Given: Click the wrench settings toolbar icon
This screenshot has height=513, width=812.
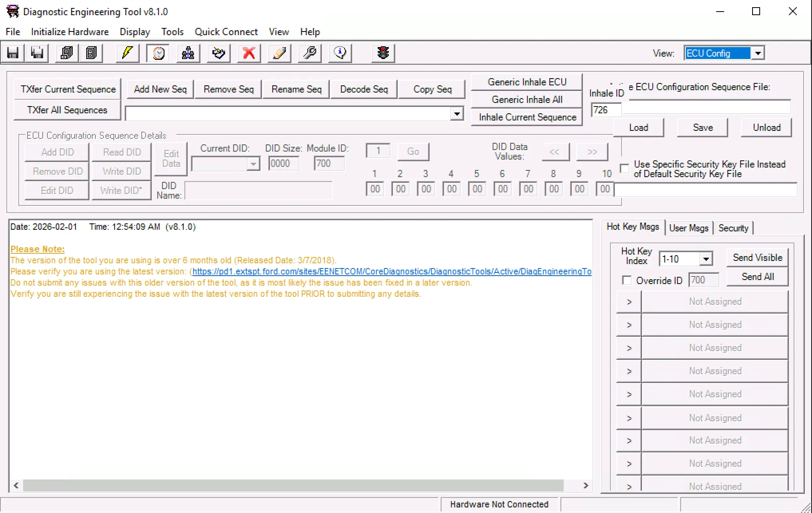Looking at the screenshot, I should (x=310, y=53).
